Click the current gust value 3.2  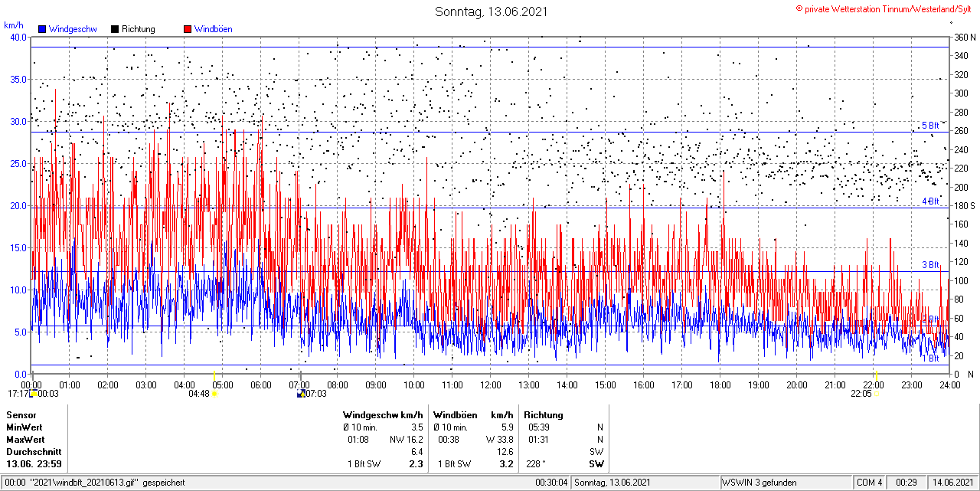(x=505, y=464)
